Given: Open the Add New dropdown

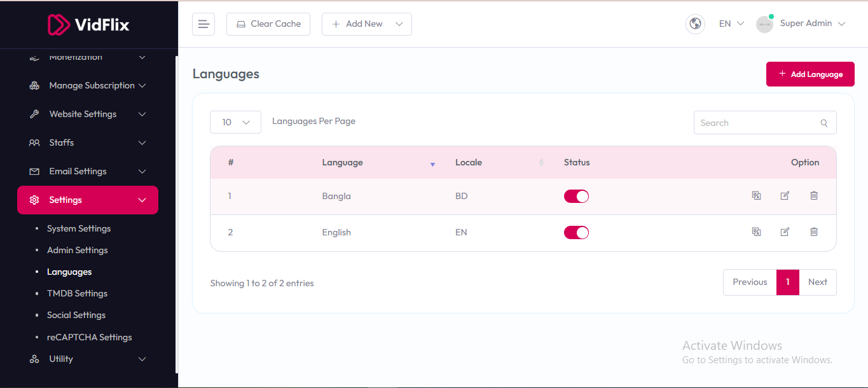Looking at the screenshot, I should click(367, 24).
